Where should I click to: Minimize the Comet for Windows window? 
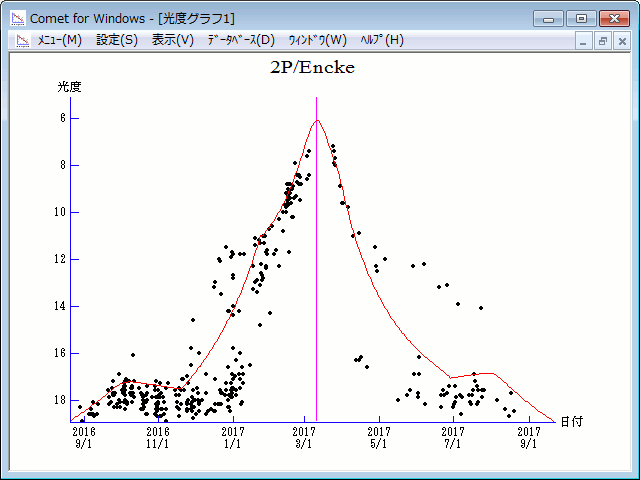tap(548, 19)
